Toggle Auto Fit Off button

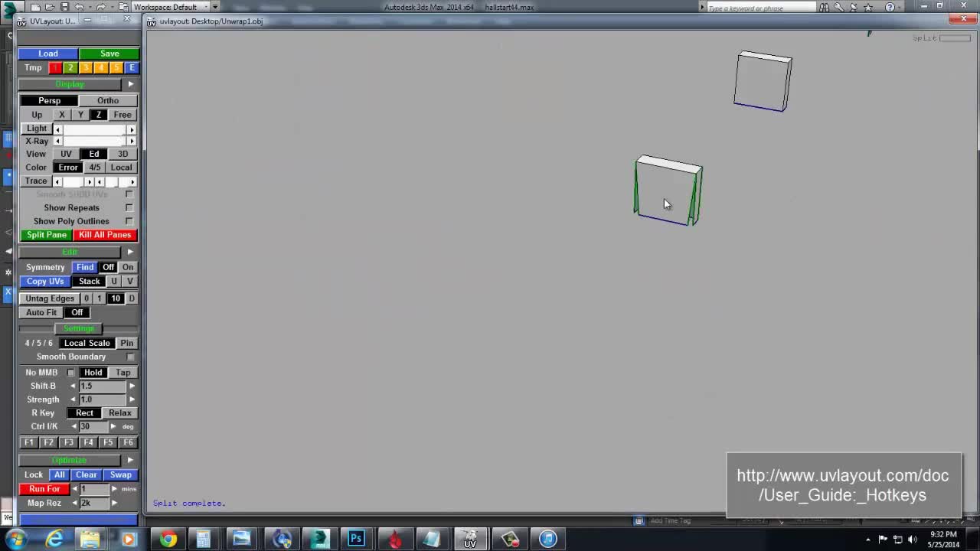[x=77, y=312]
